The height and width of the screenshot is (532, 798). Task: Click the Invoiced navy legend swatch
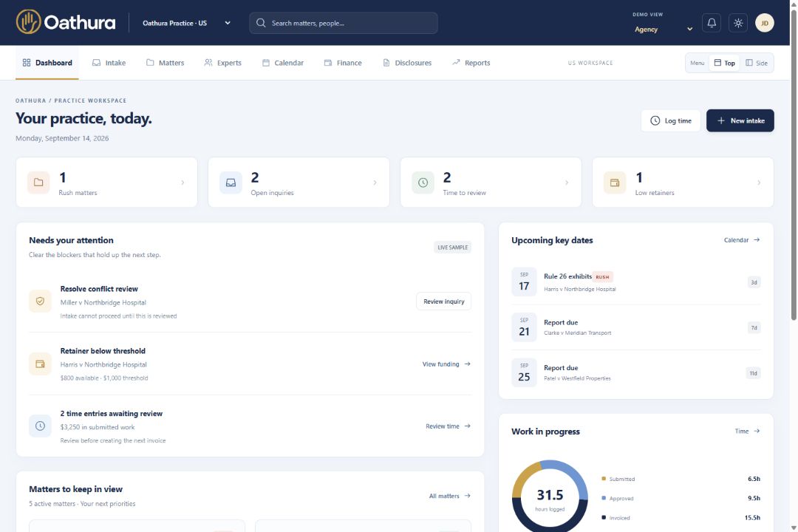604,517
